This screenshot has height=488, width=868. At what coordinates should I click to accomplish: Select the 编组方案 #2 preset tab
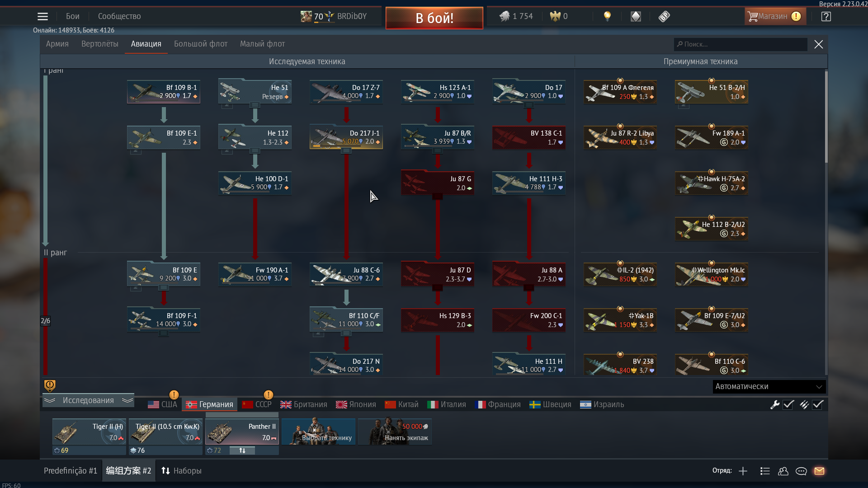coord(129,471)
